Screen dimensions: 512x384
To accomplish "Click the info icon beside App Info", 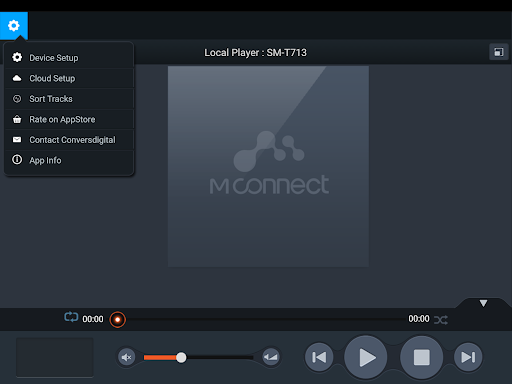I will coord(17,160).
